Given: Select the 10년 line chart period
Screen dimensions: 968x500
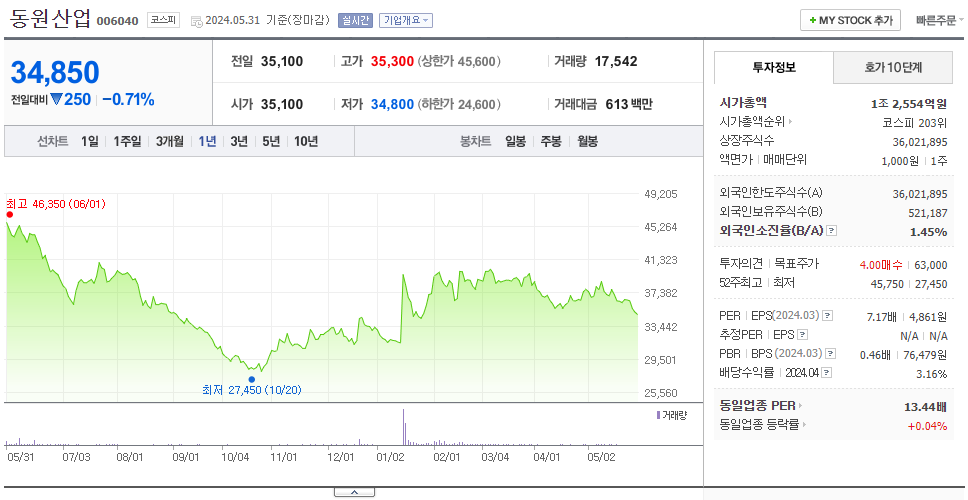Looking at the screenshot, I should pyautogui.click(x=306, y=141).
